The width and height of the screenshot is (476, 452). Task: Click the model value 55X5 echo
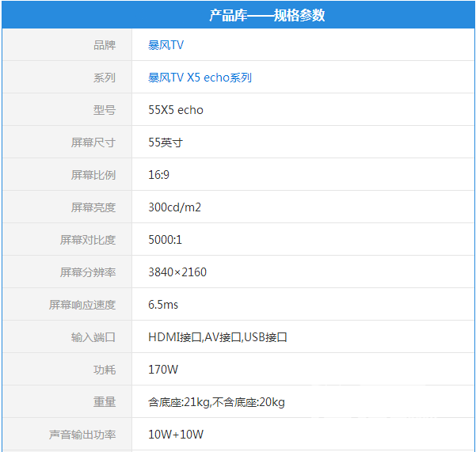(x=176, y=110)
